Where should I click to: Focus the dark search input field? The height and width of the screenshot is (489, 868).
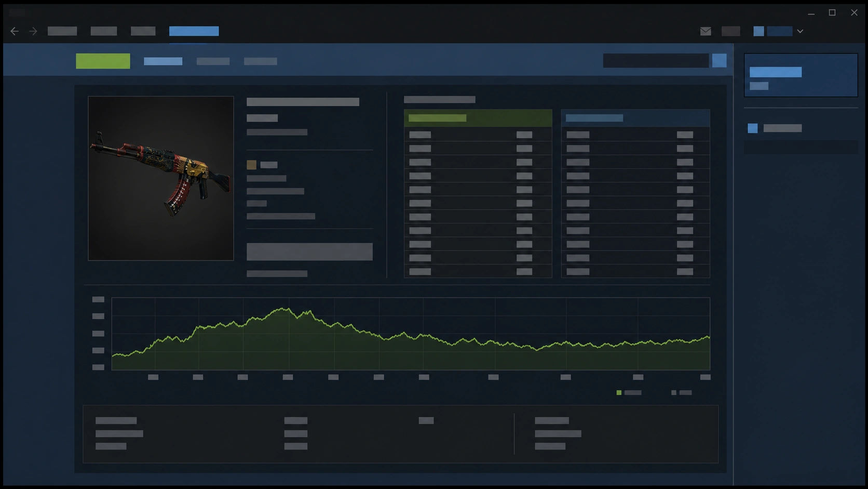[656, 61]
